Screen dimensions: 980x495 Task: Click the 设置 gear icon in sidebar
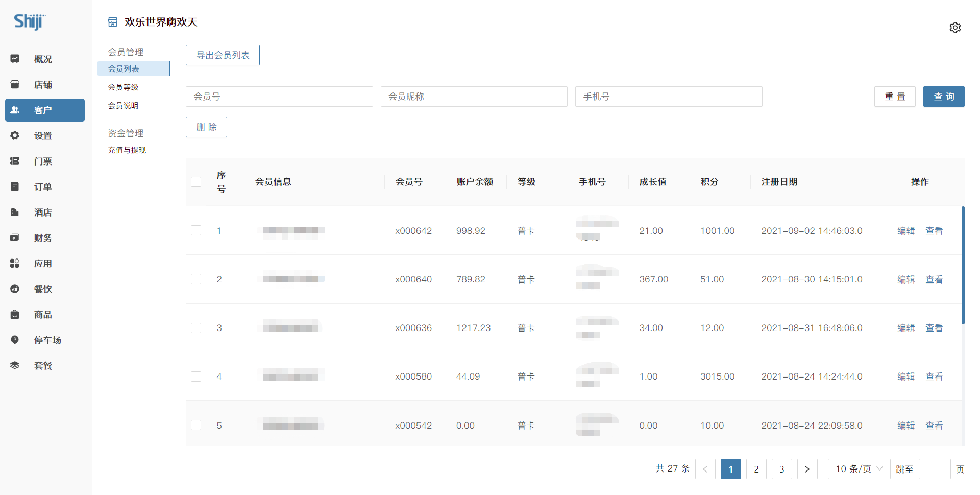point(15,135)
